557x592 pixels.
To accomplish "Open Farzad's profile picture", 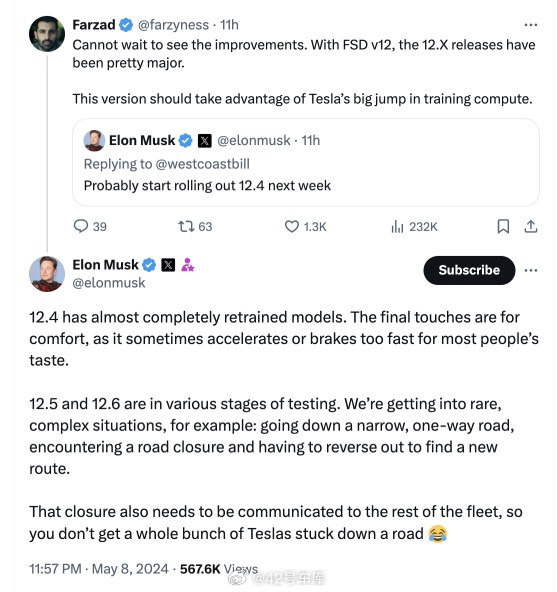I will coord(47,34).
